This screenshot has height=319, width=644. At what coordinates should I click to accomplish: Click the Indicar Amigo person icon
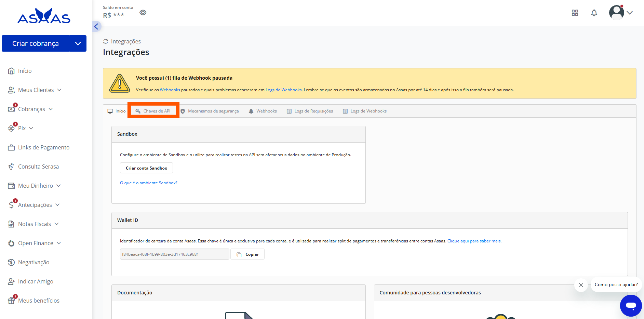click(x=11, y=281)
